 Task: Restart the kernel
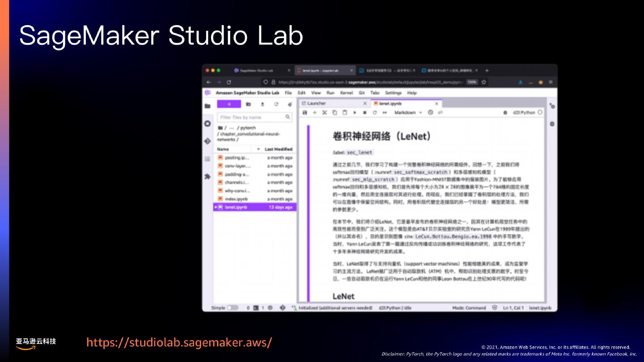coord(375,113)
